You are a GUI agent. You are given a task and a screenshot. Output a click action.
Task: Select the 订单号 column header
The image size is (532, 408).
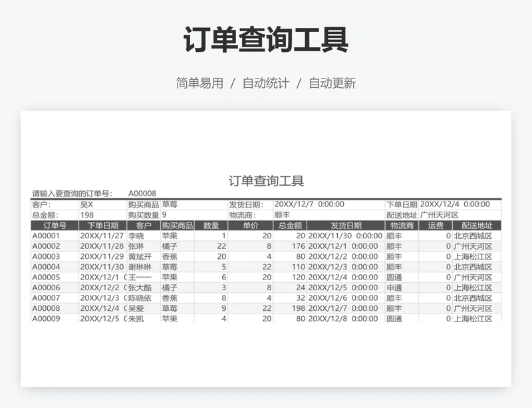point(55,226)
